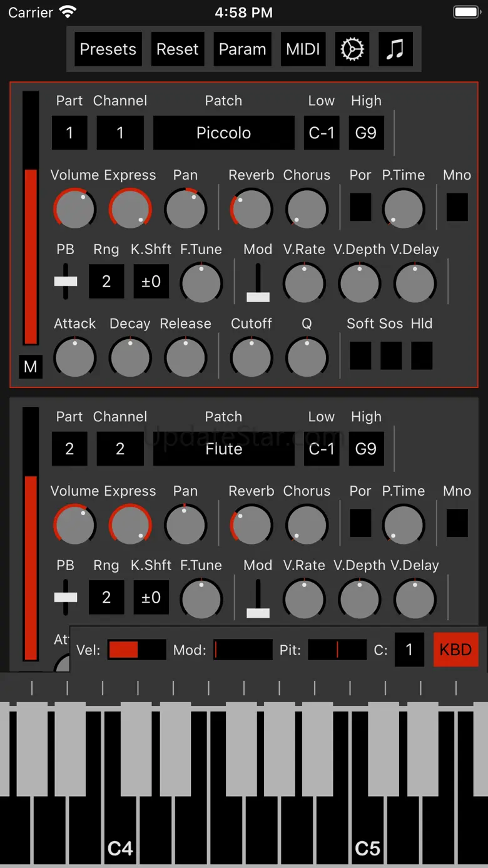
Task: Click the Release knob in Part 1
Action: (x=185, y=357)
